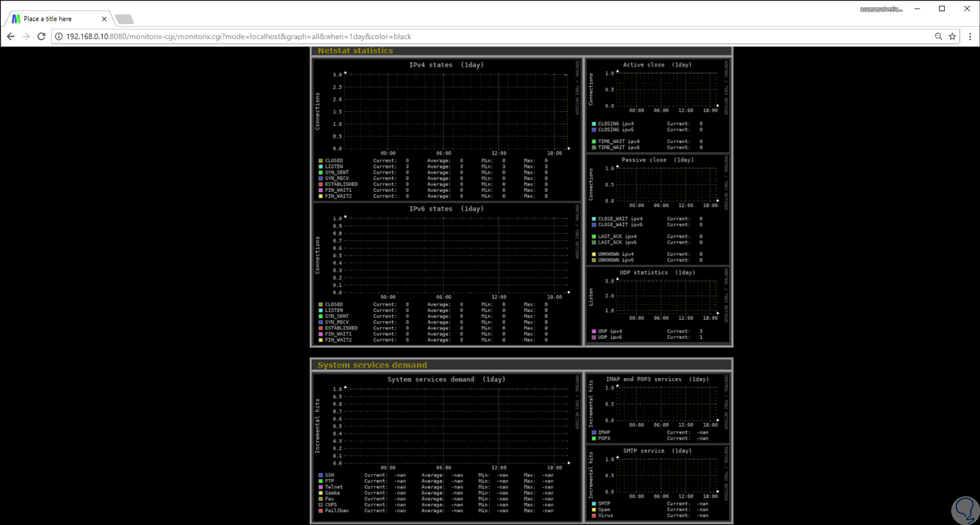
Task: View site information icon beside the URL
Action: pyautogui.click(x=59, y=37)
